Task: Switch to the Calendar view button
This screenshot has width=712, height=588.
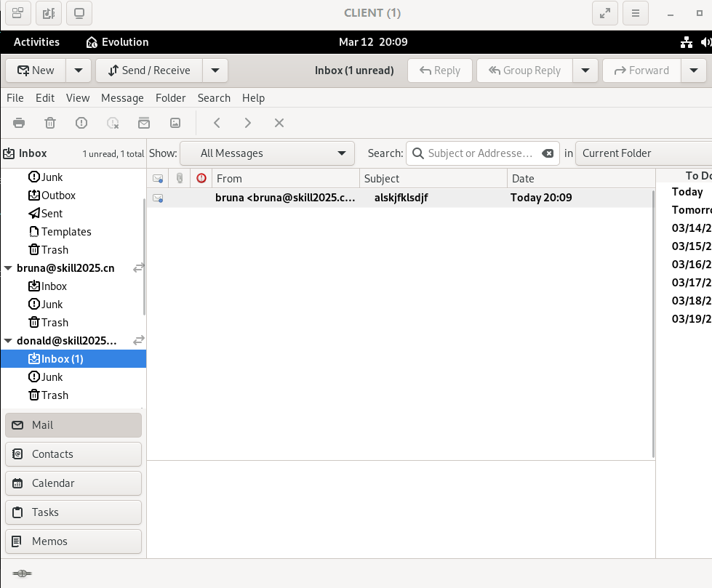Action: (x=73, y=483)
